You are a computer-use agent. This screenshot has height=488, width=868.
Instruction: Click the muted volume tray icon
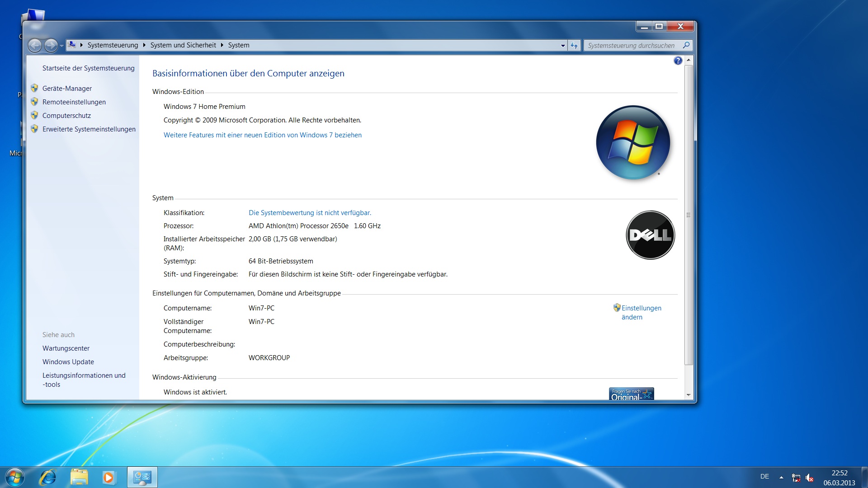pos(810,478)
